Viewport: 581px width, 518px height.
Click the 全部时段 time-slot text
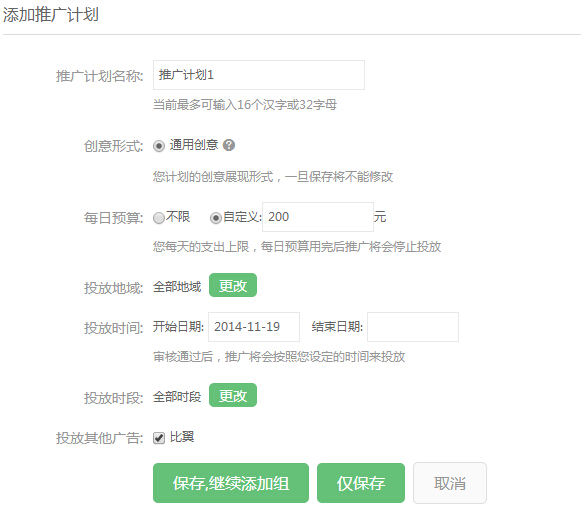tap(177, 397)
